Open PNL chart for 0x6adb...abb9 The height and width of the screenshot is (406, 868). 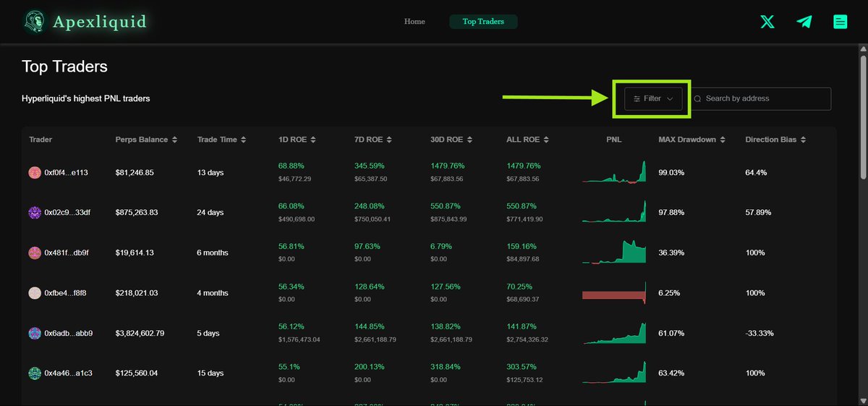[614, 333]
